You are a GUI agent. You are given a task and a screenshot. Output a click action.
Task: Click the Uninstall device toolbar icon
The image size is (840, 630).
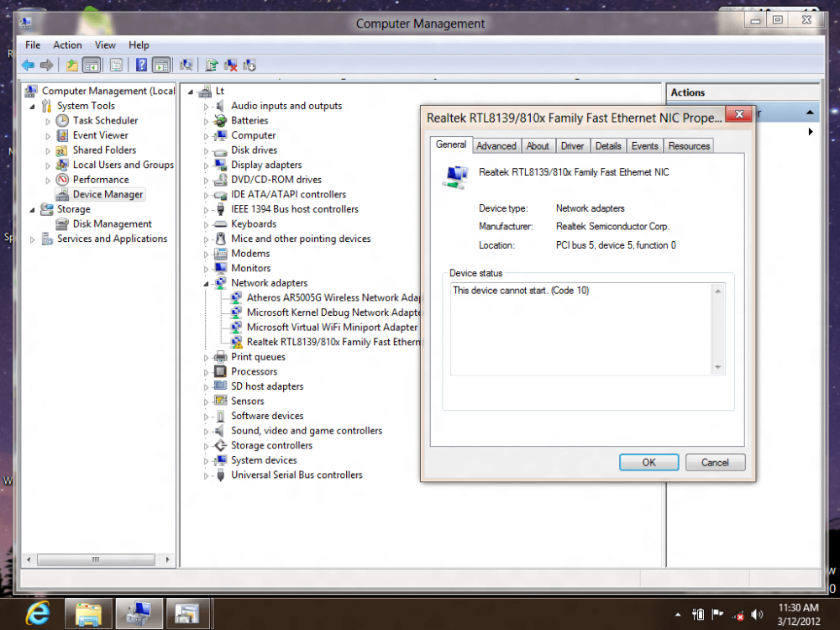pyautogui.click(x=230, y=65)
